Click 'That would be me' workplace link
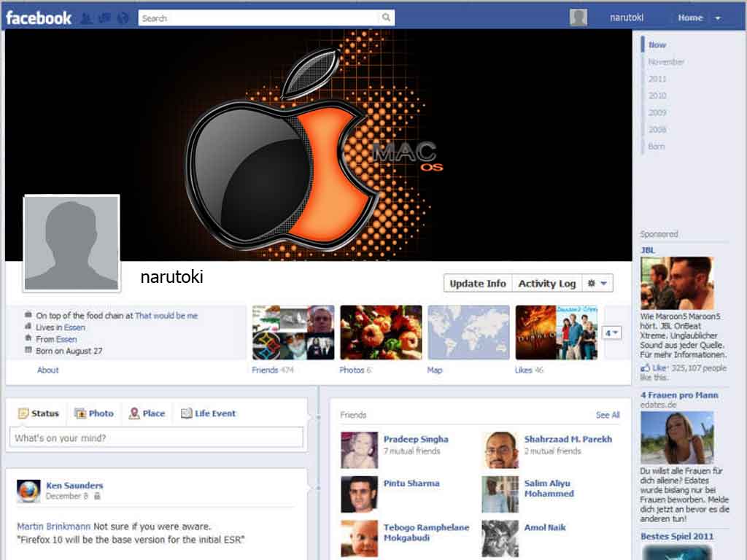The image size is (747, 560). click(x=166, y=316)
